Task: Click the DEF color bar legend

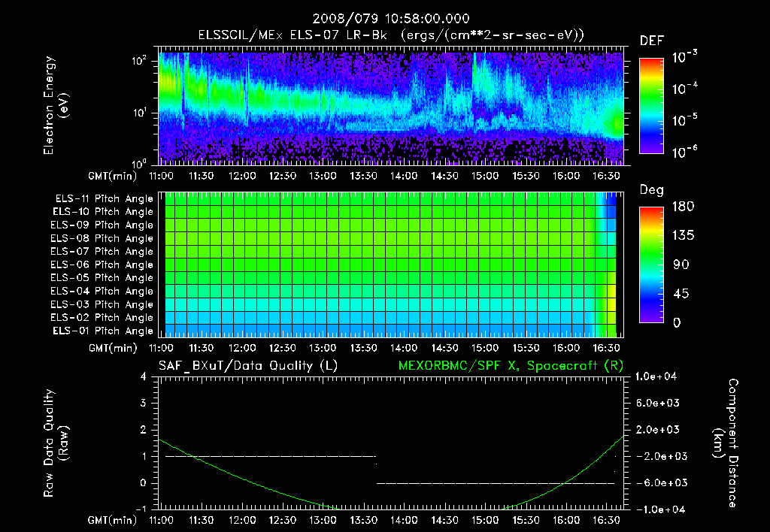Action: (x=651, y=105)
